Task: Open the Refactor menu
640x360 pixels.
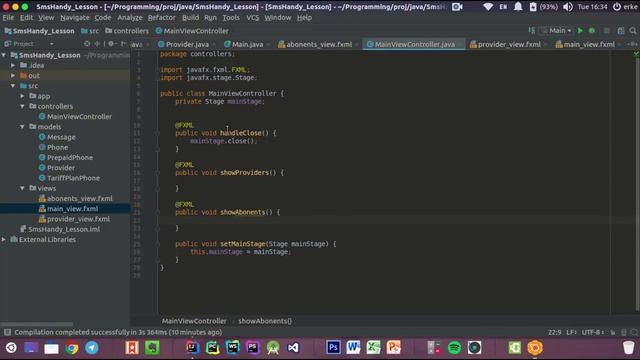Action: point(161,18)
